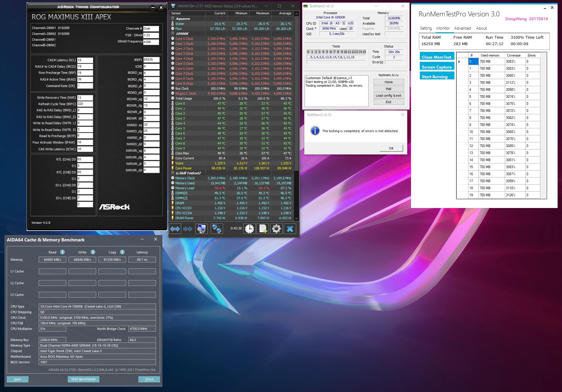Click HWiNFO monitor display toolbar icon
Screen dimensions: 562x392
click(201, 229)
